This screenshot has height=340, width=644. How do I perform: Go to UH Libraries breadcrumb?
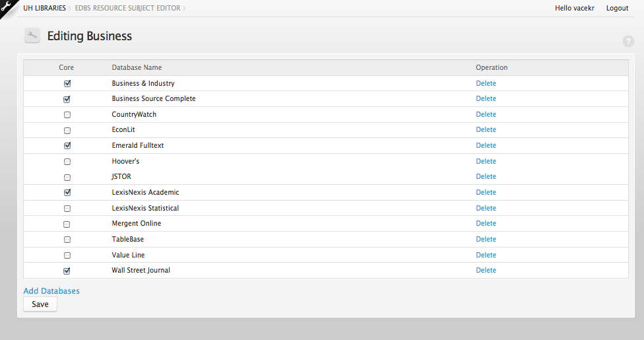pyautogui.click(x=44, y=8)
